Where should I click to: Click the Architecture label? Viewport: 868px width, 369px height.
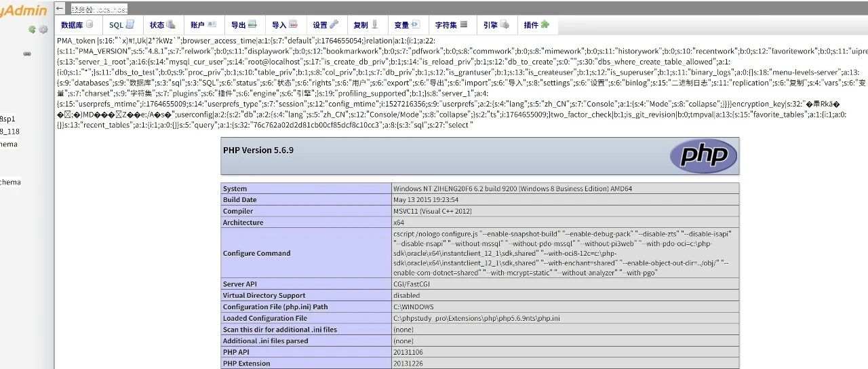pyautogui.click(x=243, y=222)
